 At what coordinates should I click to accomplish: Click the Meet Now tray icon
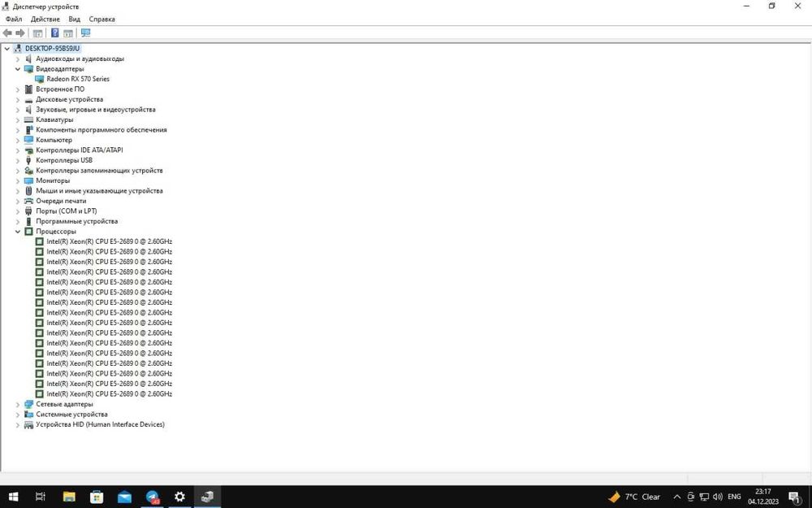pyautogui.click(x=690, y=497)
